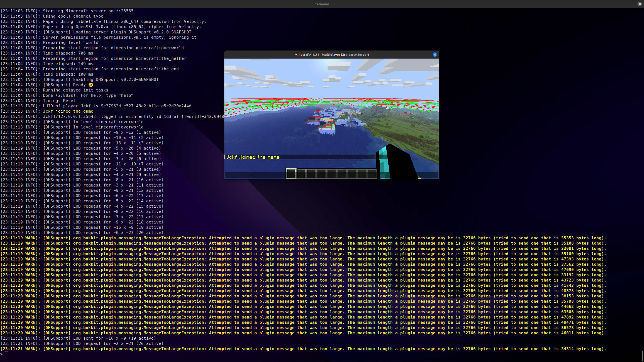This screenshot has height=362, width=644.
Task: Click 'Jckf joined the game' chat message in Minecraft
Action: [253, 157]
